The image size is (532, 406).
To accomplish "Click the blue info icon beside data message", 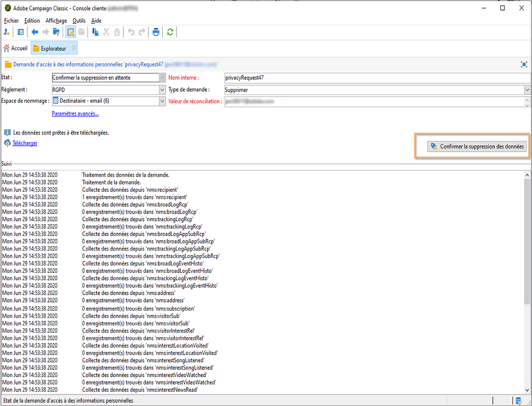I will [x=7, y=133].
